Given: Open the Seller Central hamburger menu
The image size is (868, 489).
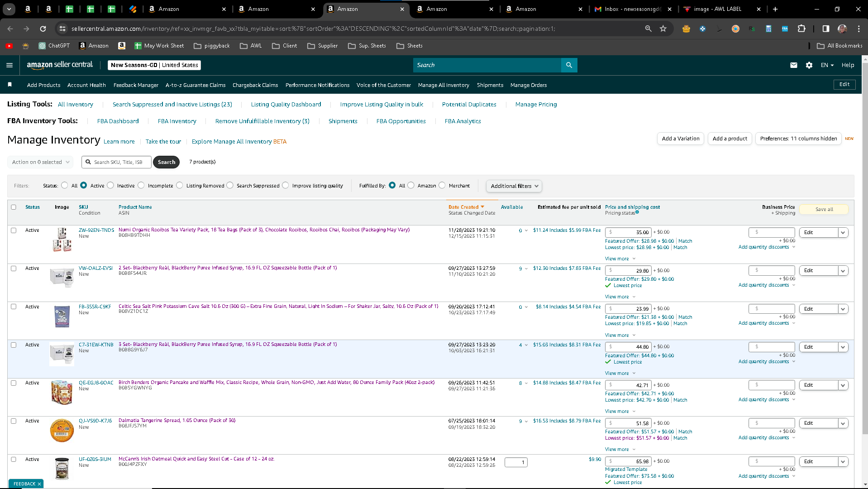Looking at the screenshot, I should 10,65.
